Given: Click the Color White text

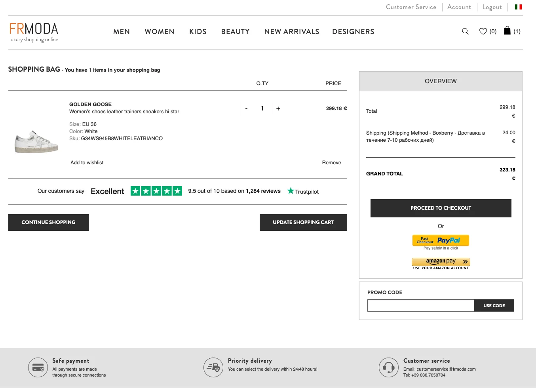Looking at the screenshot, I should coord(83,131).
